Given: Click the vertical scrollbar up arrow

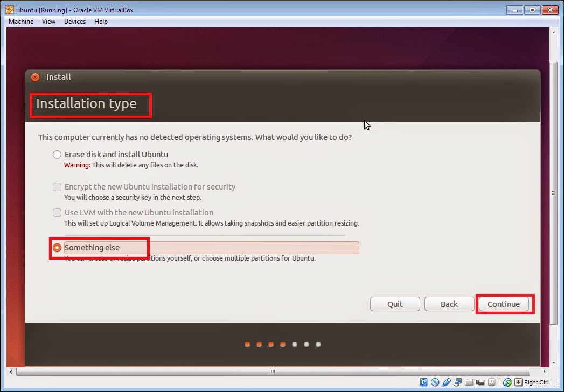Looking at the screenshot, I should 554,32.
